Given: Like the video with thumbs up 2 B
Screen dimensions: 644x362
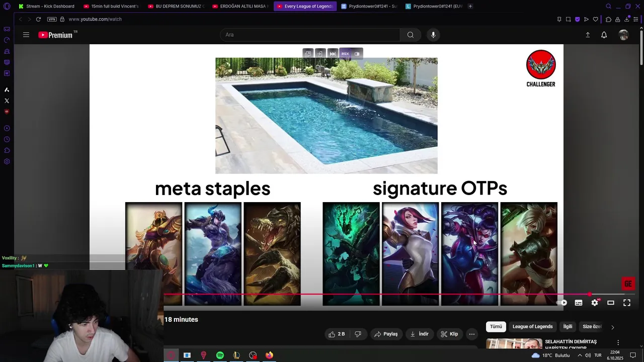Looking at the screenshot, I should click(x=336, y=334).
